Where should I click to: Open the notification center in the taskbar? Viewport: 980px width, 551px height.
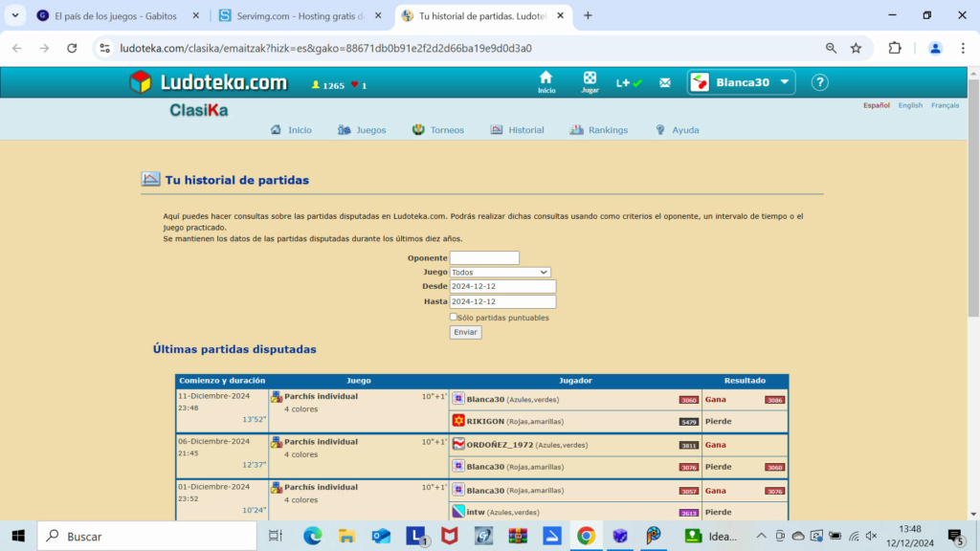click(x=955, y=536)
